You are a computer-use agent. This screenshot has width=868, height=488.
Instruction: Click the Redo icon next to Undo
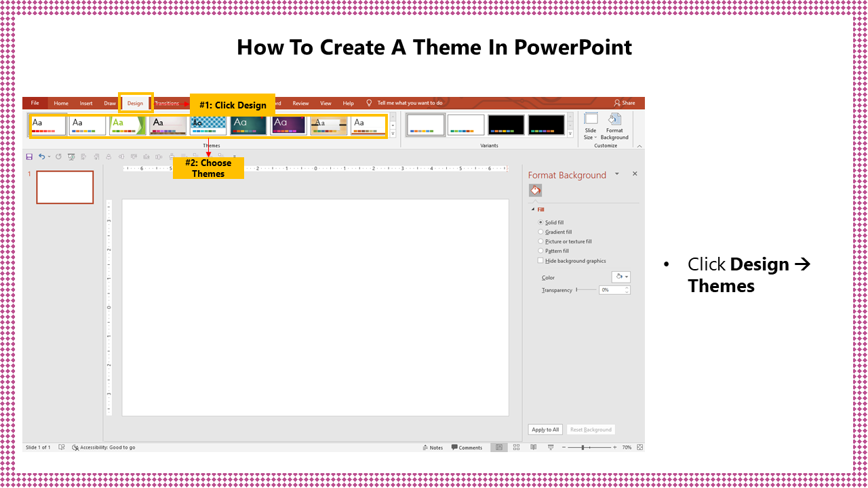point(58,157)
